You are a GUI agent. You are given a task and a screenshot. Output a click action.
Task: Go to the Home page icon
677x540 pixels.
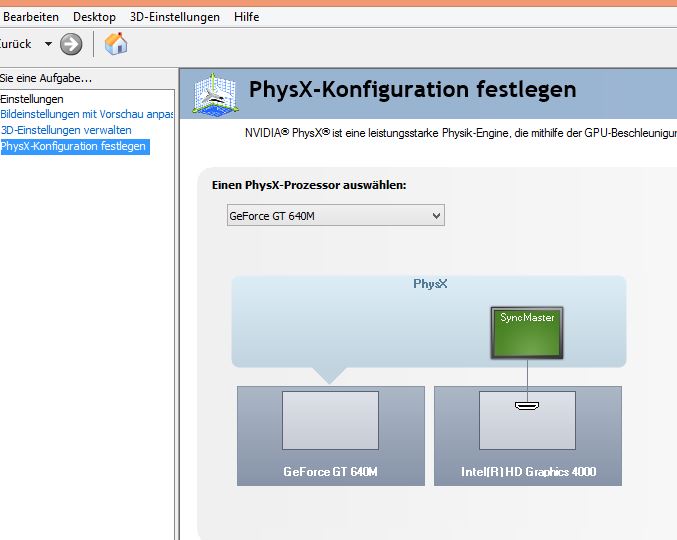116,44
